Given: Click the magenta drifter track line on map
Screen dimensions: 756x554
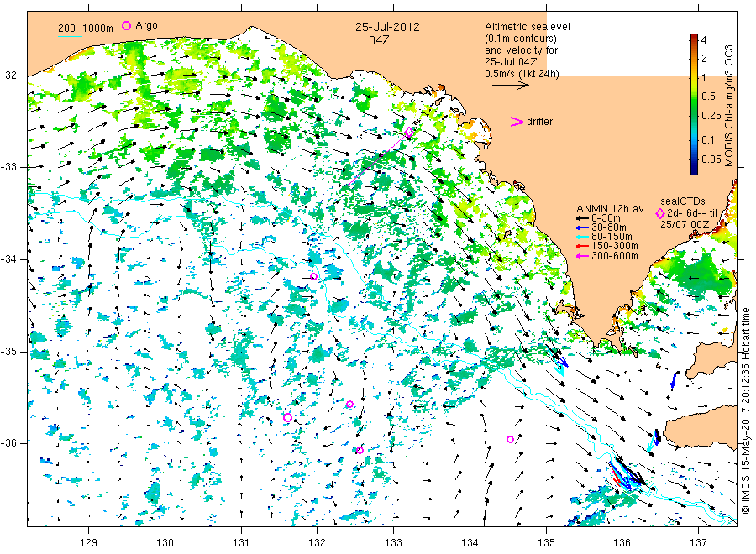Looking at the screenshot, I should pyautogui.click(x=377, y=159).
